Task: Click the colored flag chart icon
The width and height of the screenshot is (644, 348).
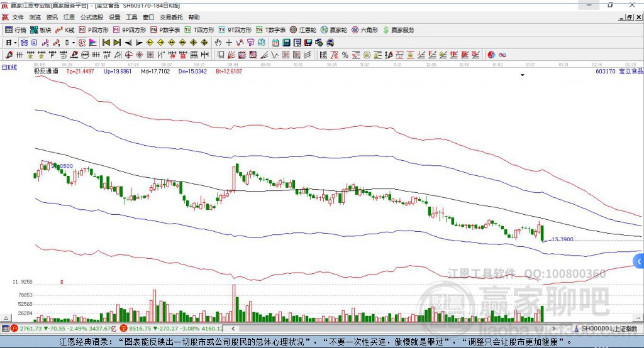Action: click(x=93, y=43)
